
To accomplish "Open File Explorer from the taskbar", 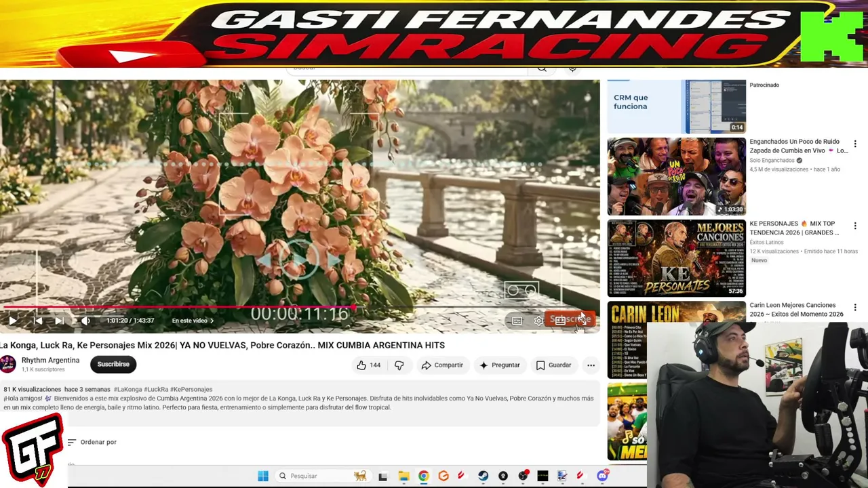I will [403, 476].
